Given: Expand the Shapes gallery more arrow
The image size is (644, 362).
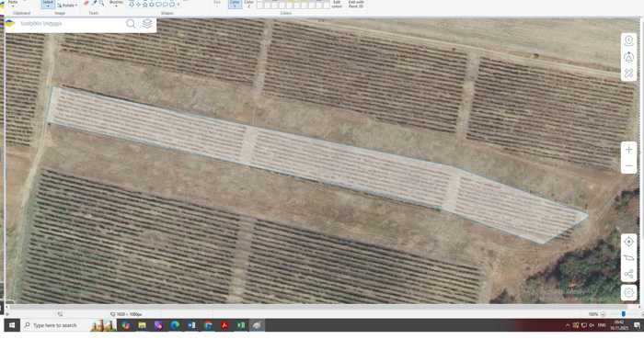Looking at the screenshot, I should [x=178, y=5].
